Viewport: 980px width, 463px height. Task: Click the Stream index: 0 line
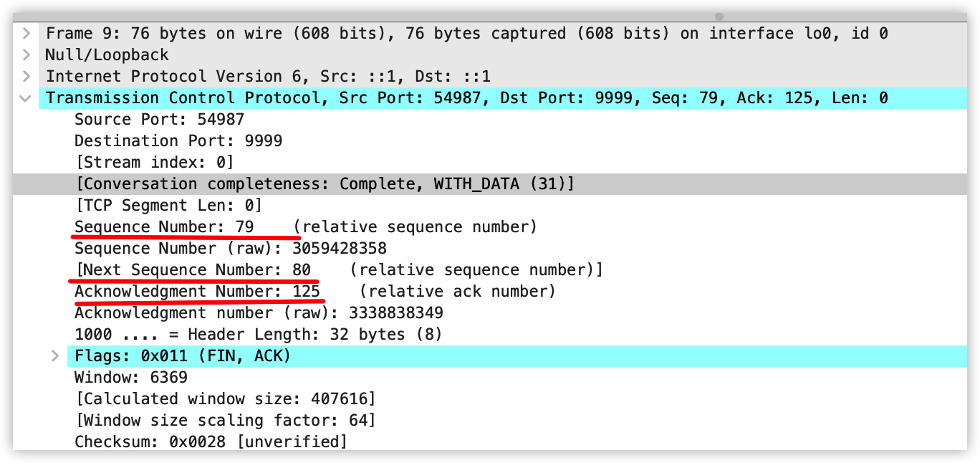pyautogui.click(x=153, y=163)
